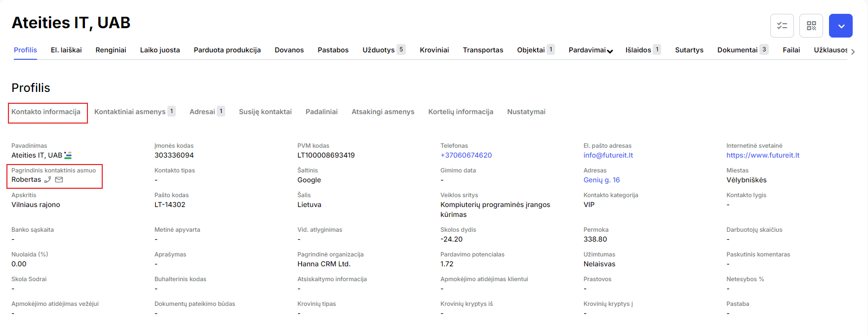Click VAT code LT100008693419
Image resolution: width=868 pixels, height=336 pixels.
pyautogui.click(x=326, y=155)
